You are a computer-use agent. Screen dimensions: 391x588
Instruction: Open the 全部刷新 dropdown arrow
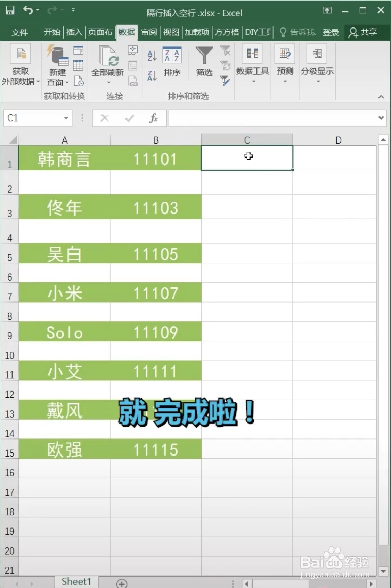108,83
